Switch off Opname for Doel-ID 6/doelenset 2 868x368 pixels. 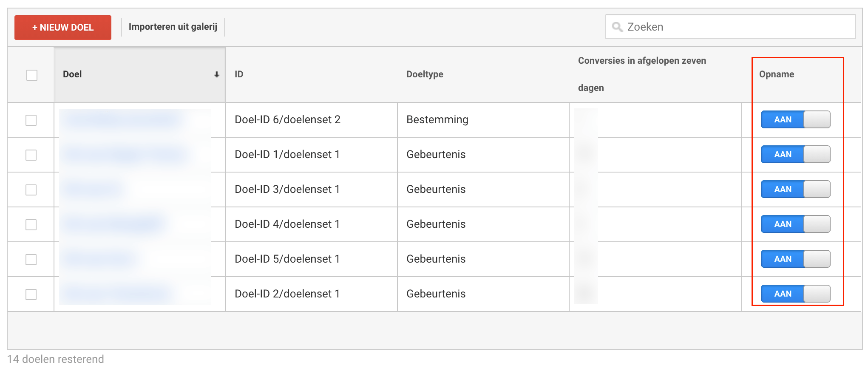point(795,119)
